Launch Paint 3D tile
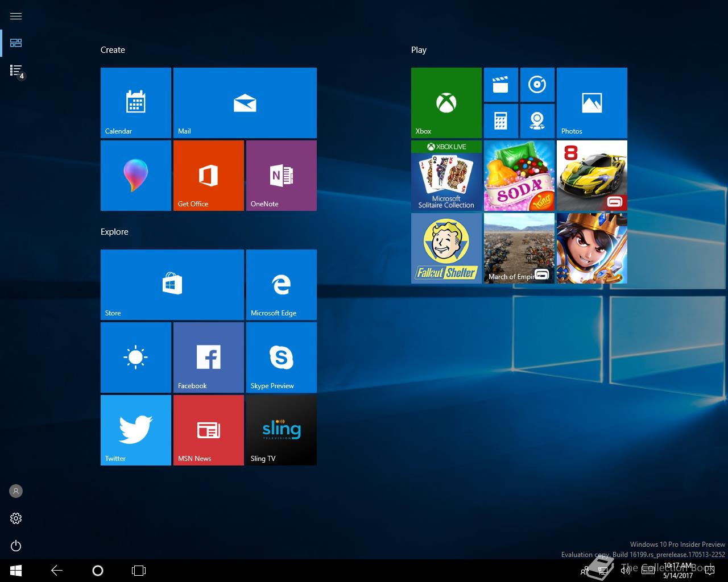The height and width of the screenshot is (582, 728). 136,176
